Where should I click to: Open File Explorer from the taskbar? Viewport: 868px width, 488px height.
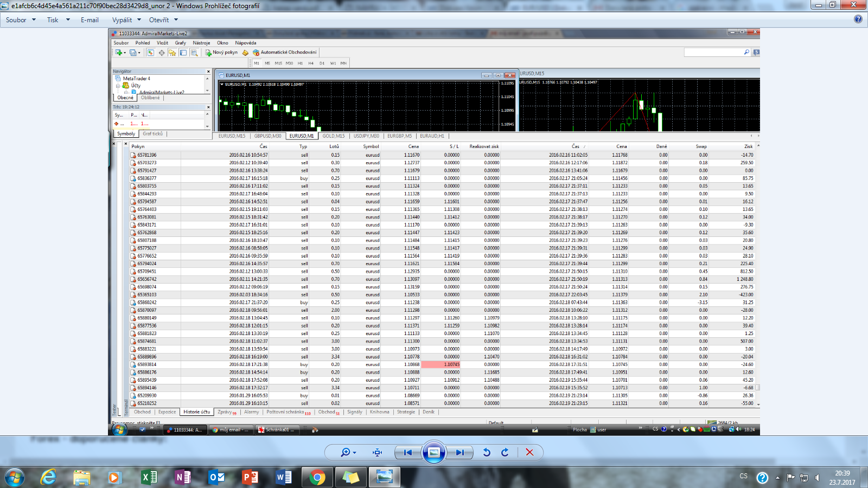82,477
